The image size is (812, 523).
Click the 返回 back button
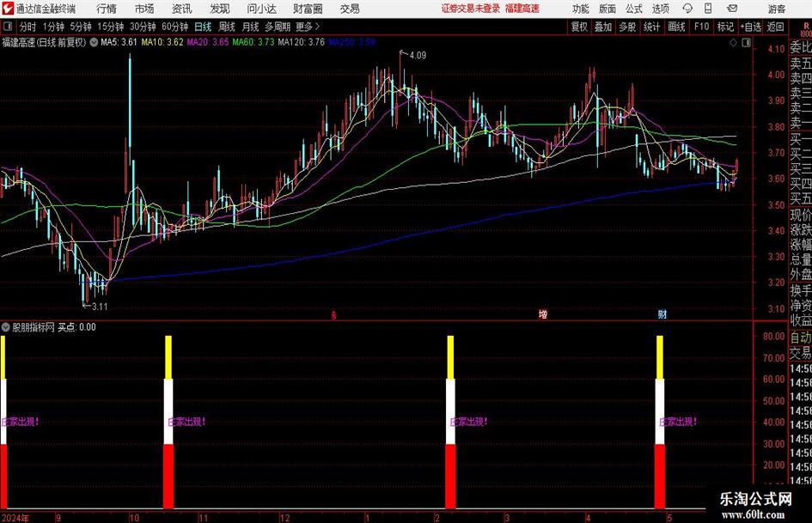(x=775, y=27)
